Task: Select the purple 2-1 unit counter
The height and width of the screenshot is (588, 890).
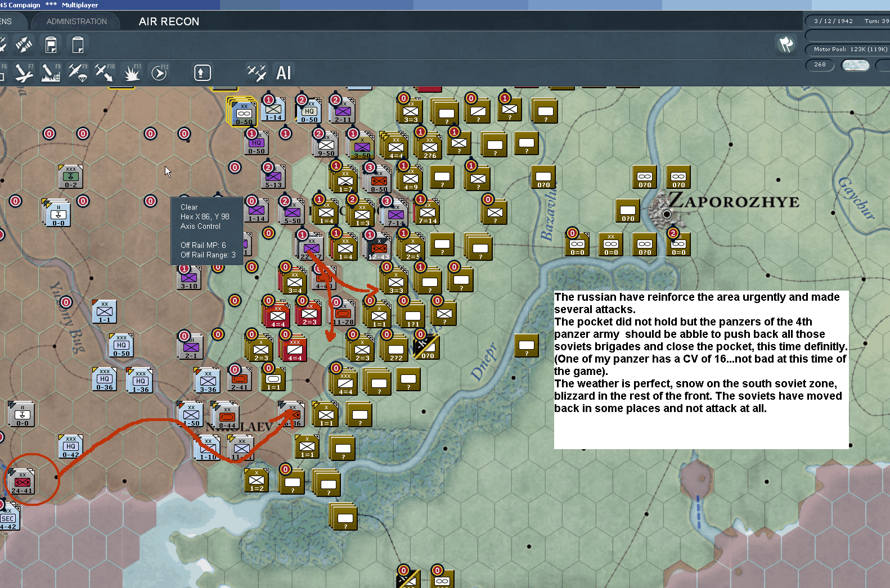Action: [191, 347]
